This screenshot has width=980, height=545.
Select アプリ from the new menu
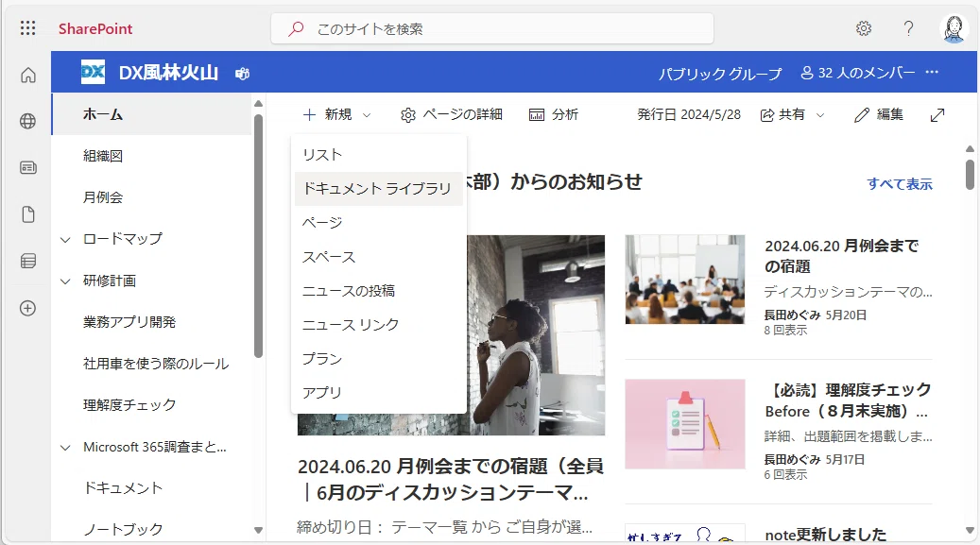point(379,393)
